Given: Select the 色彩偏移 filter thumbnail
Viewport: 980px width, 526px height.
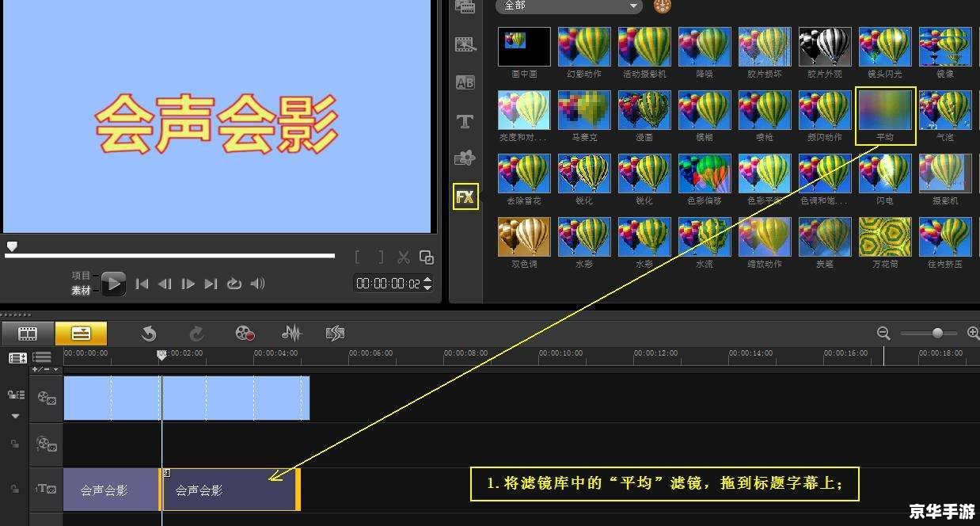Looking at the screenshot, I should [x=705, y=173].
